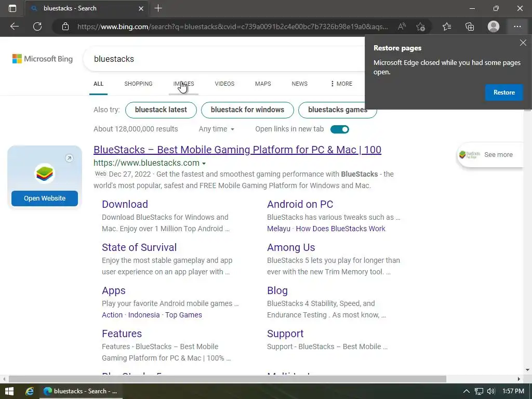Open the volume control tray icon
This screenshot has width=532, height=399.
click(x=491, y=391)
